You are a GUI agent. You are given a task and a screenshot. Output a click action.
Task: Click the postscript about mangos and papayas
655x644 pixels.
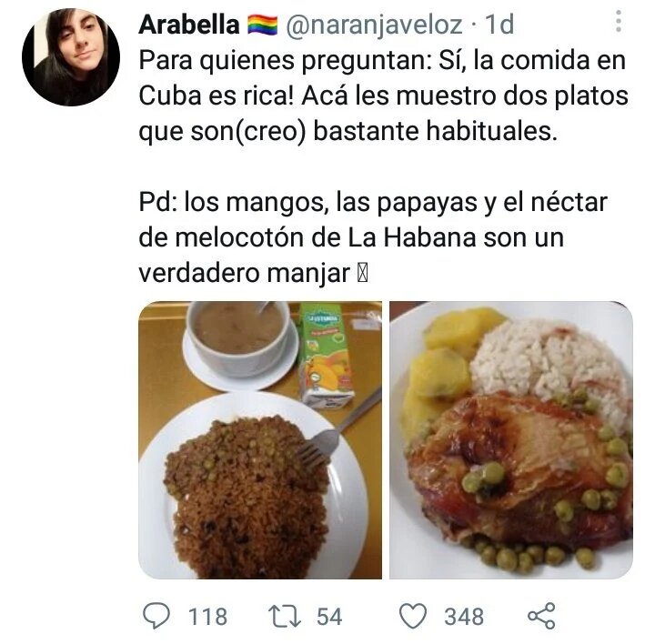[373, 237]
